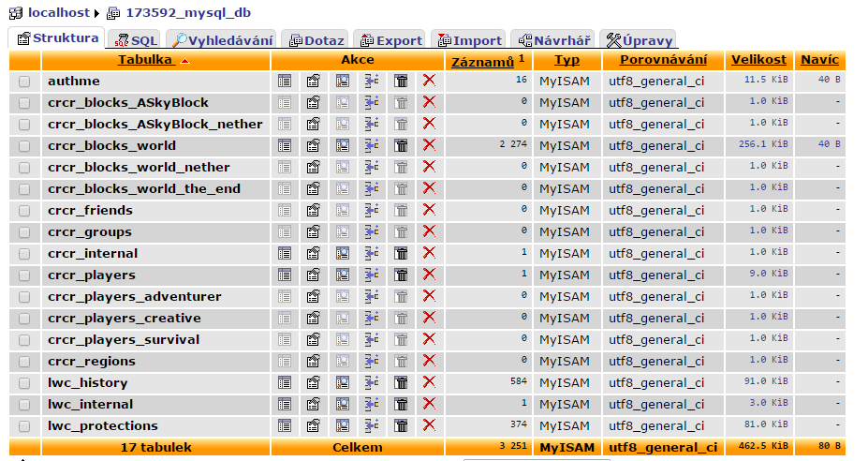Click search icon in lwc_history row
Image resolution: width=868 pixels, height=461 pixels.
[343, 383]
